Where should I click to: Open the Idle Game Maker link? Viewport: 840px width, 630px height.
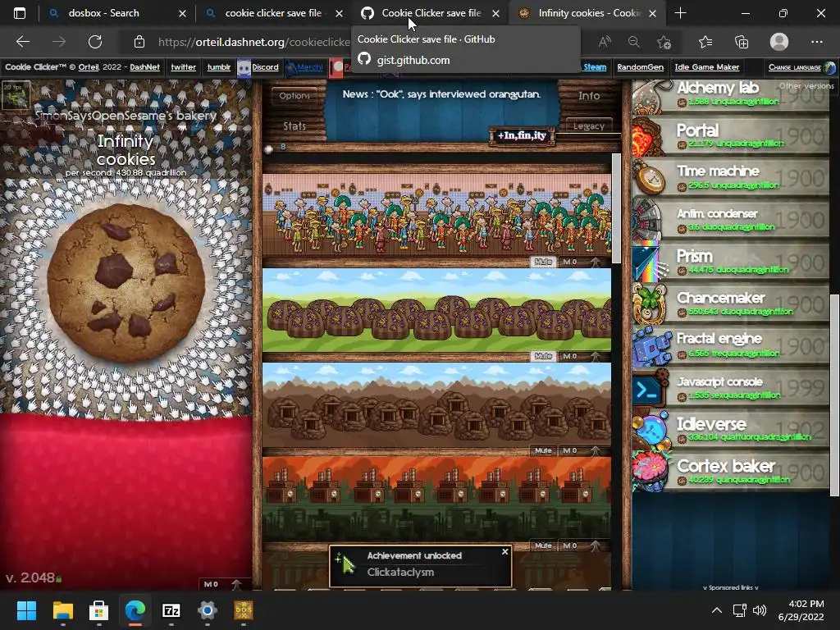(x=706, y=67)
